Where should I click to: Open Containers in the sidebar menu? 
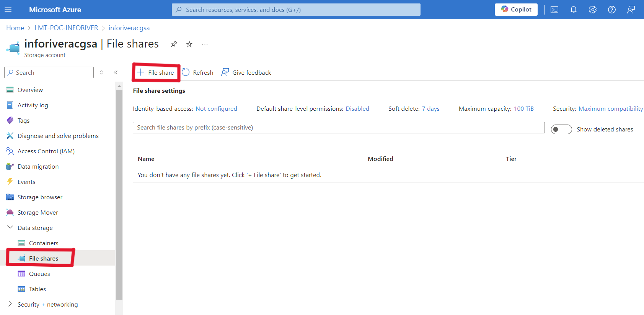coord(44,243)
